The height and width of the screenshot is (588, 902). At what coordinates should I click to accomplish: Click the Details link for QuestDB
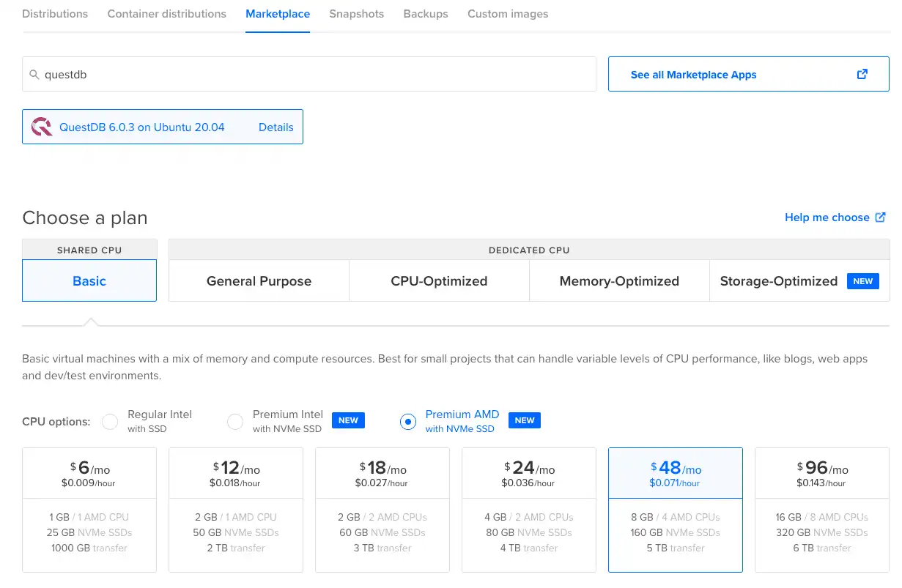(x=276, y=126)
